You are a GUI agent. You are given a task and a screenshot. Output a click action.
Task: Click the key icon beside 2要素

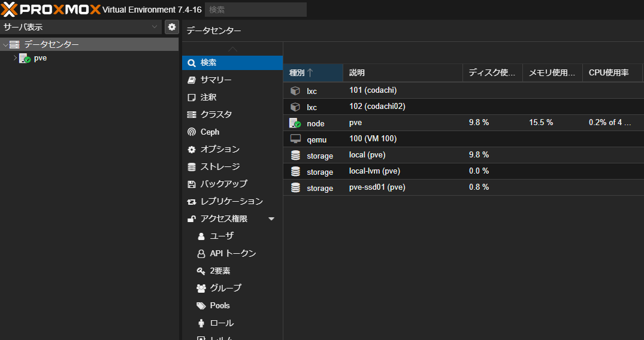(201, 271)
